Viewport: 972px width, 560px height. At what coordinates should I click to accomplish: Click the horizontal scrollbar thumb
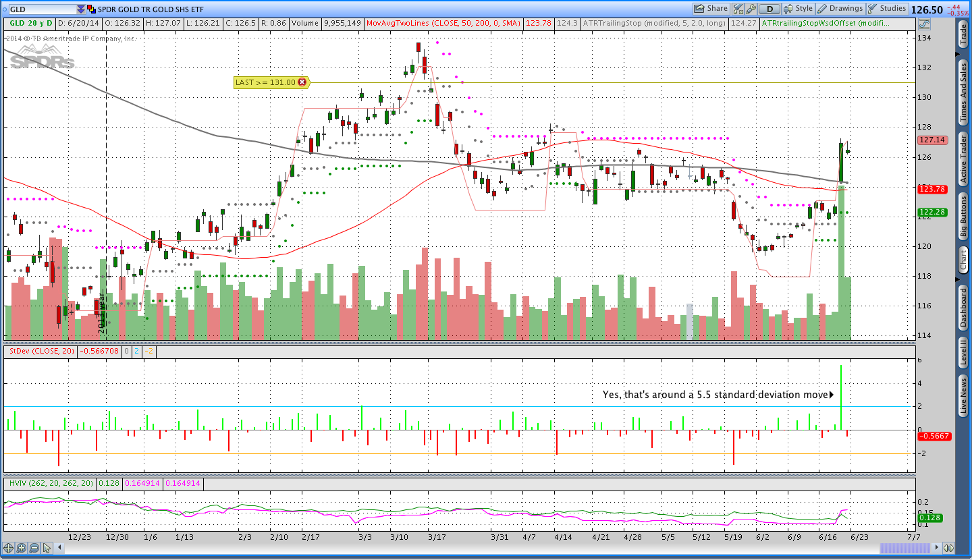tap(905, 548)
